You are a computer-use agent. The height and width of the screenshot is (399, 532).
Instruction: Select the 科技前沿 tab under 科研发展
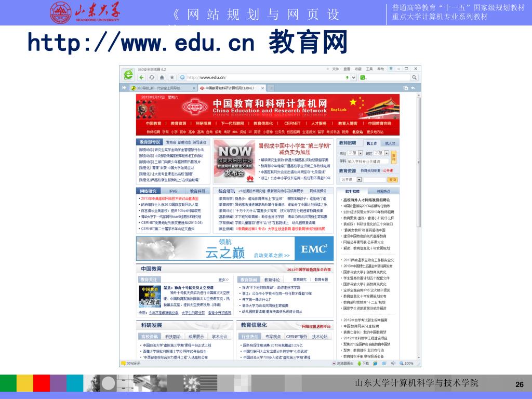(x=172, y=337)
